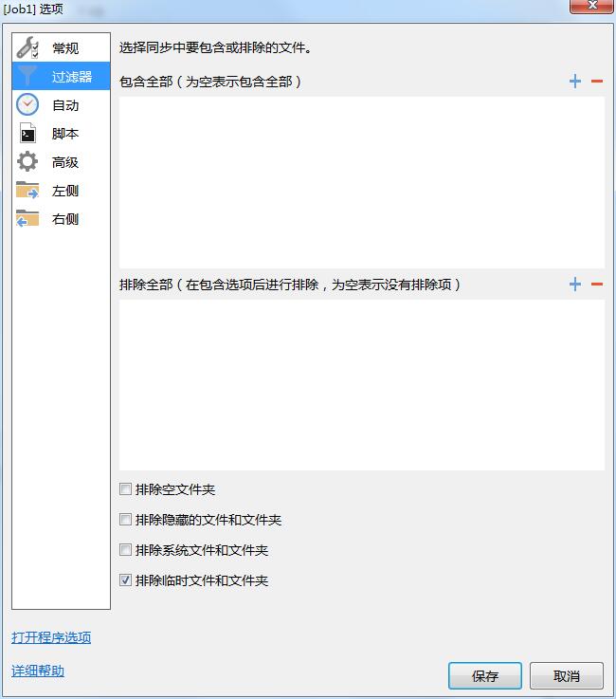This screenshot has width=616, height=699.
Task: Switch to the 脚本 tab label
Action: point(65,134)
